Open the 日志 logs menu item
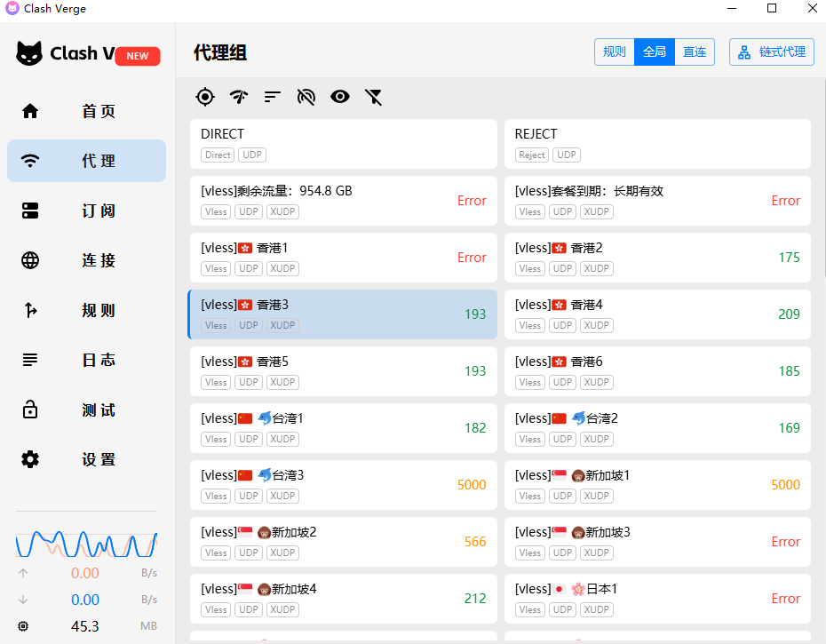826x644 pixels. coord(86,360)
